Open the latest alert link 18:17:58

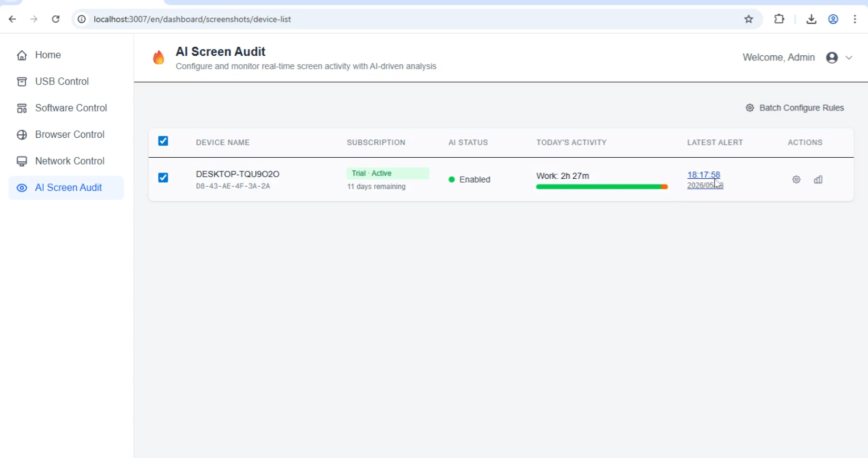coord(704,175)
